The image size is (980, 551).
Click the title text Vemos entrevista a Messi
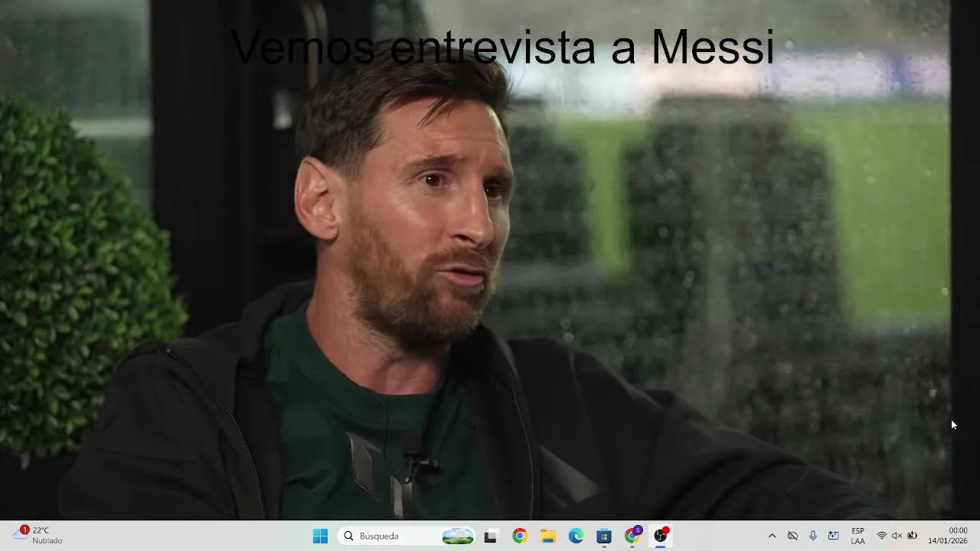point(502,47)
